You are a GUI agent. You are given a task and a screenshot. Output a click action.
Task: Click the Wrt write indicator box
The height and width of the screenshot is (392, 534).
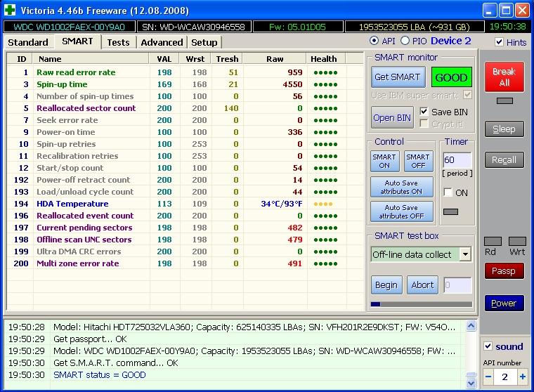tap(517, 241)
